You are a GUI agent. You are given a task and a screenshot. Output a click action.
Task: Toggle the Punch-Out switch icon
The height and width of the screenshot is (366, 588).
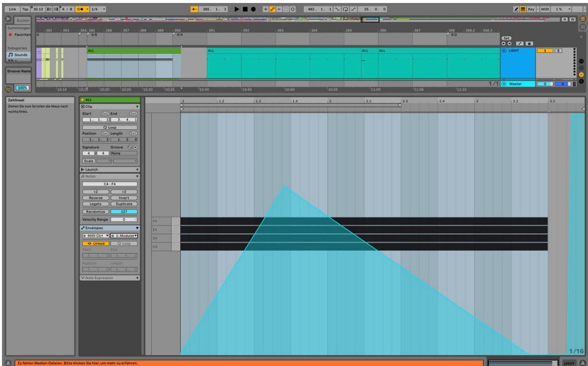[x=354, y=9]
